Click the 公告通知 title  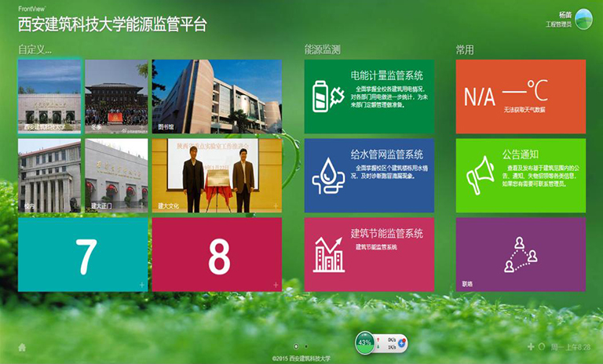pos(521,155)
